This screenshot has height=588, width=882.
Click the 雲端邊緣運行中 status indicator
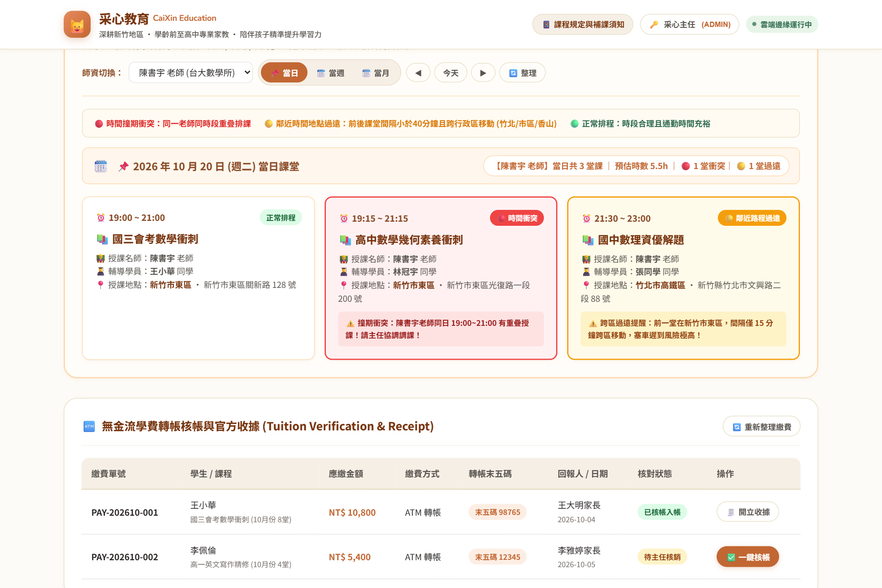point(782,24)
